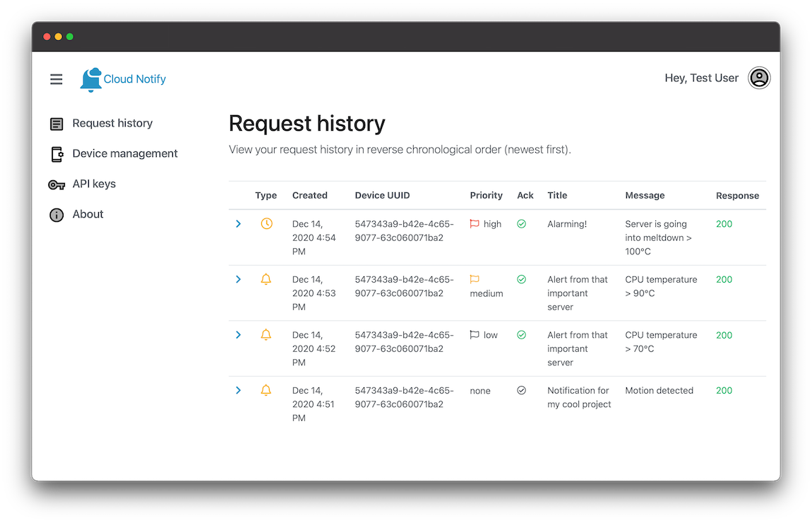Click the orange medium priority flag

click(x=474, y=279)
